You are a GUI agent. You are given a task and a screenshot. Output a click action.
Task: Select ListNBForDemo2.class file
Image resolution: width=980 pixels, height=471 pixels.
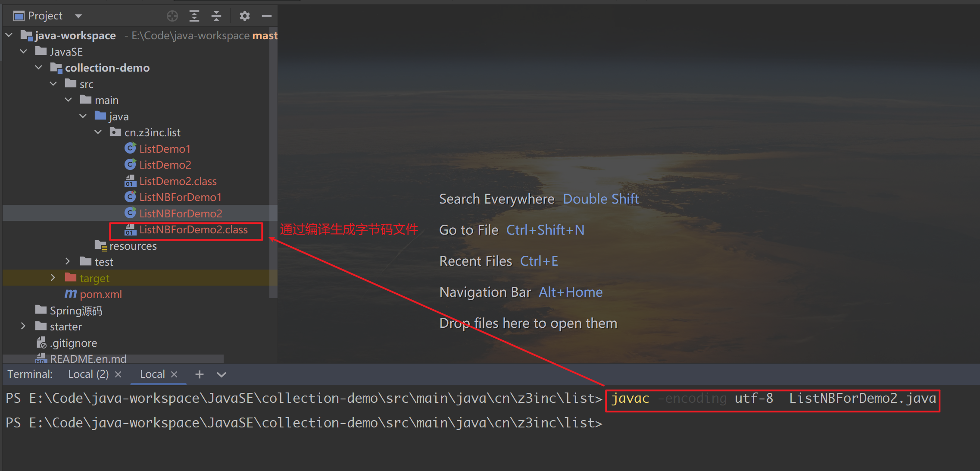[193, 230]
